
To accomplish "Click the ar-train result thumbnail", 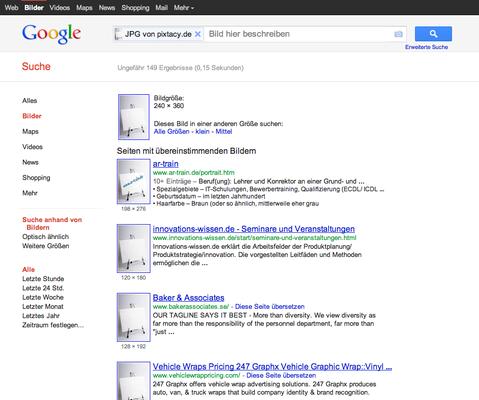I will [133, 181].
